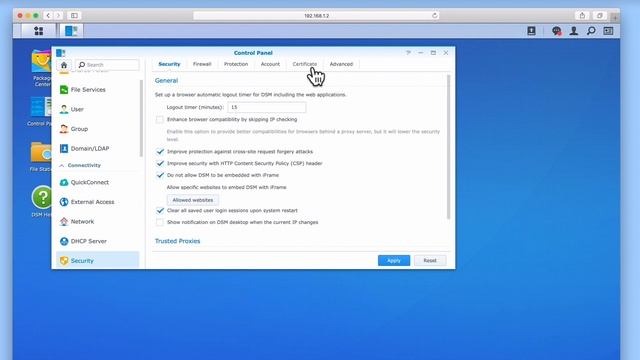640x360 pixels.
Task: Click browser forward arrow button
Action: click(58, 16)
